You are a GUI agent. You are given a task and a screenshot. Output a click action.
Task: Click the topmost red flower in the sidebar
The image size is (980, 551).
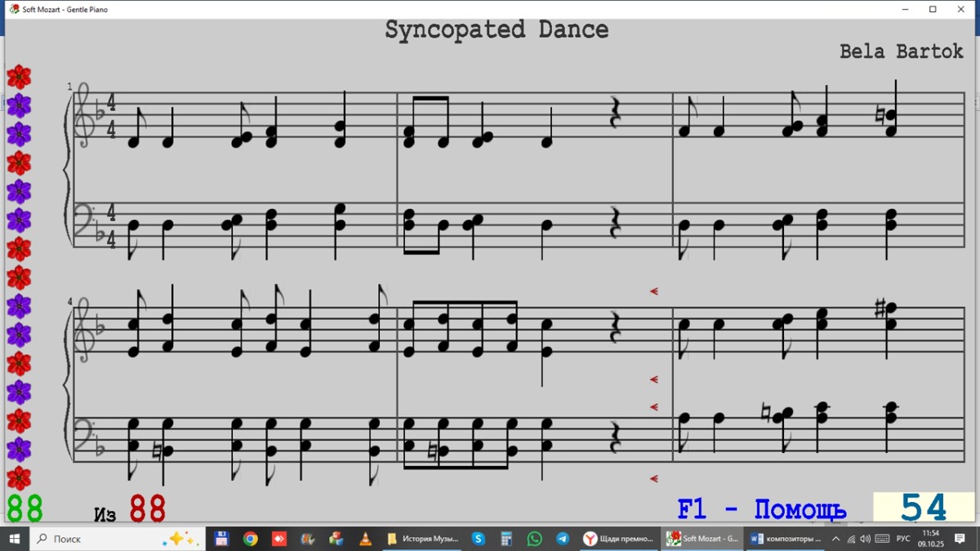tap(19, 77)
